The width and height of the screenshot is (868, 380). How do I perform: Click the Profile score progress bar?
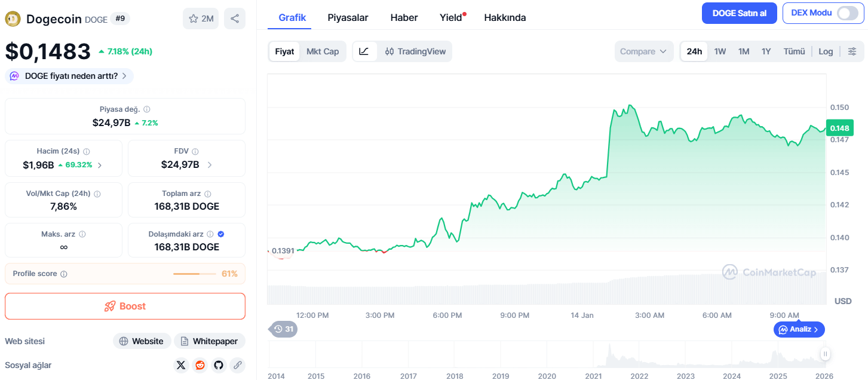[x=194, y=274]
